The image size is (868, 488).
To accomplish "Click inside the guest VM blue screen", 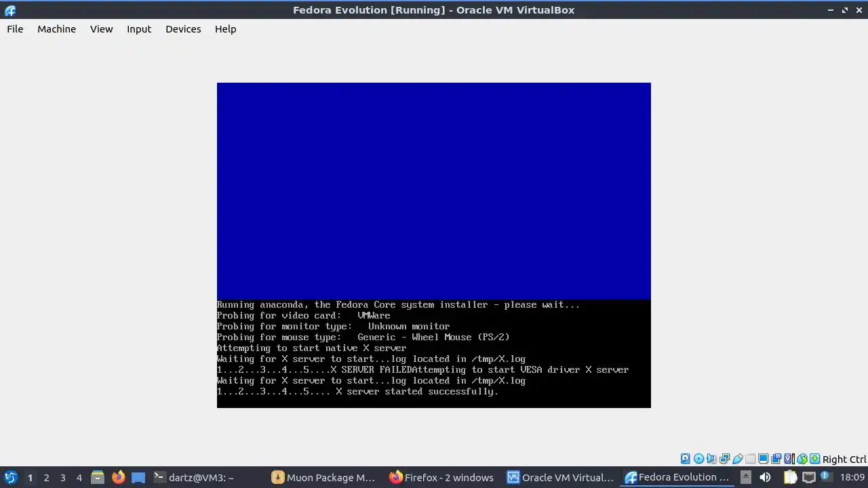I will click(x=434, y=191).
